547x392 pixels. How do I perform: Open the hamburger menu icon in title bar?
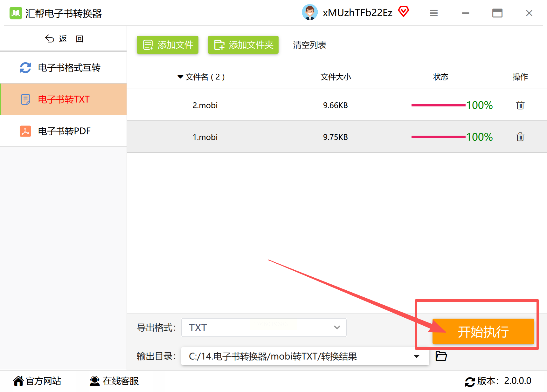point(434,13)
